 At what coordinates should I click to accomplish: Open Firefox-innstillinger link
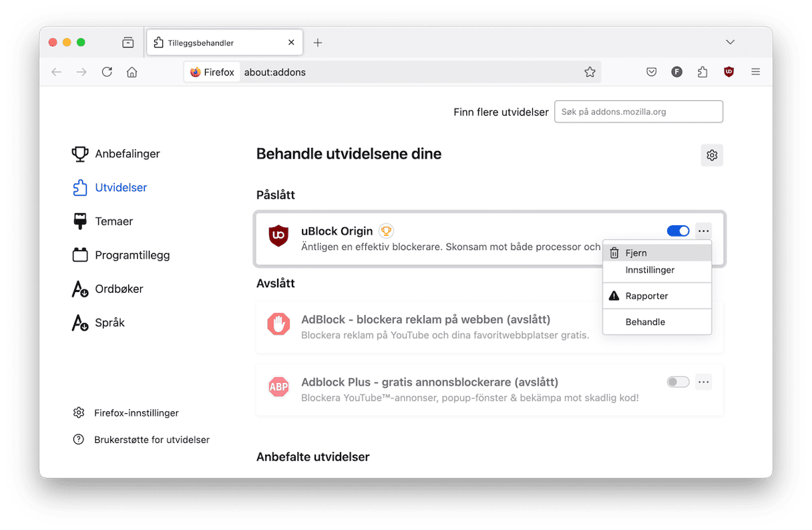[x=126, y=413]
